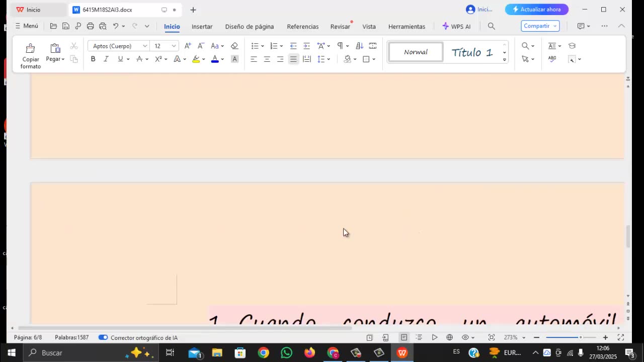Image resolution: width=644 pixels, height=362 pixels.
Task: Open numbered list dropdown arrow
Action: pyautogui.click(x=281, y=46)
